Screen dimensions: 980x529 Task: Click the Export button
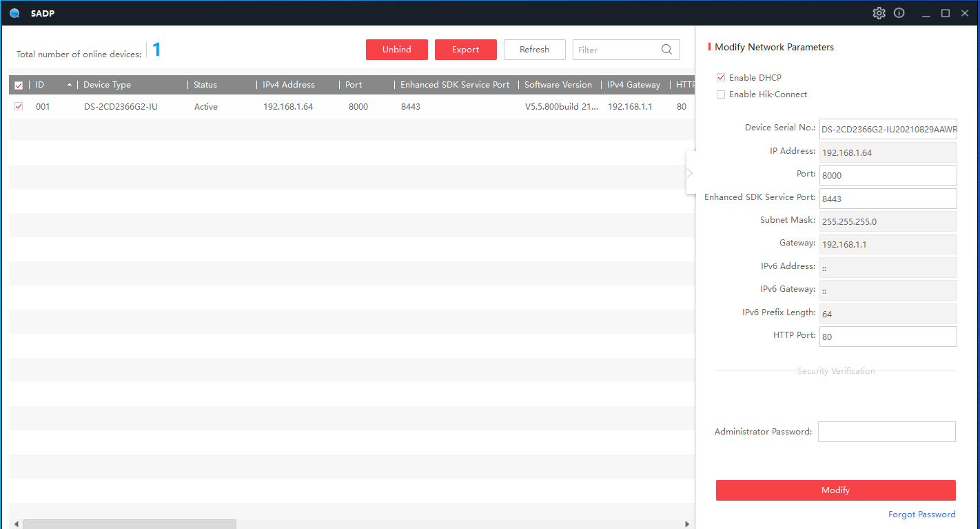pos(466,50)
